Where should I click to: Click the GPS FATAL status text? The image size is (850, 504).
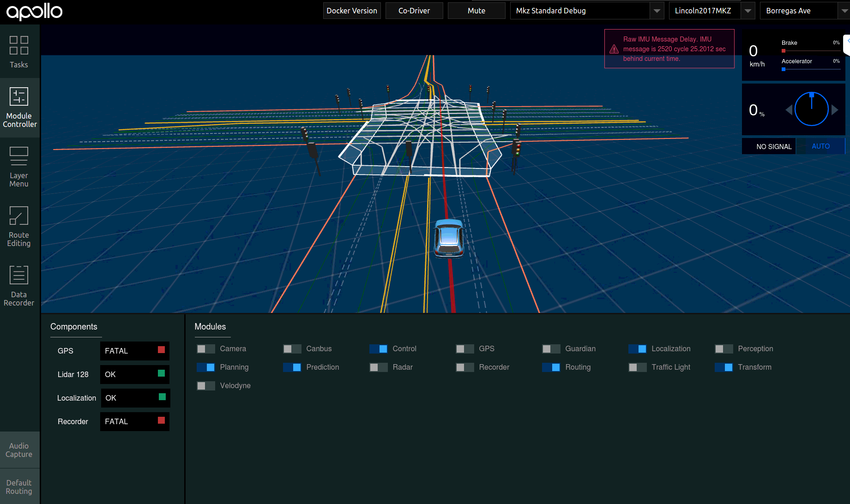coord(116,351)
